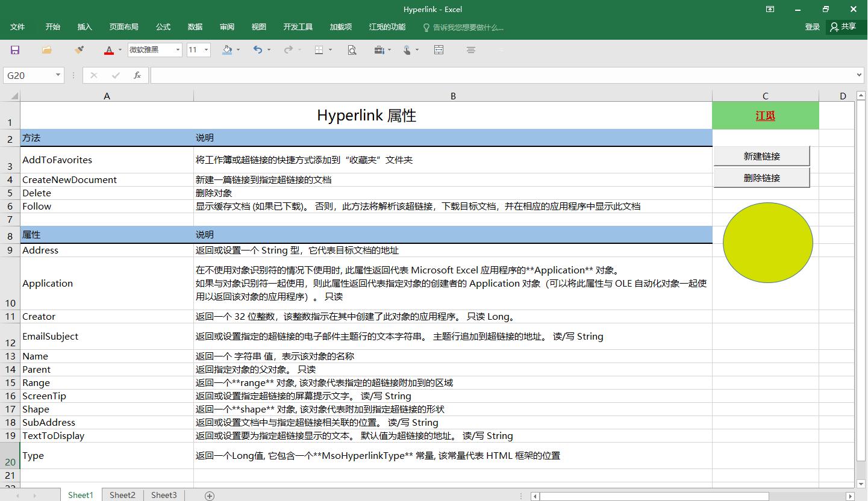Click the Open file icon
The image size is (868, 501).
click(46, 50)
